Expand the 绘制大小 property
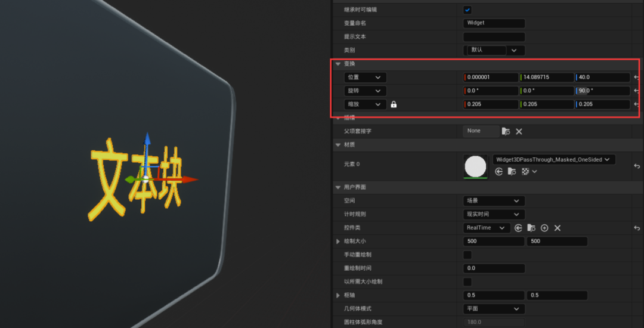 click(x=338, y=242)
